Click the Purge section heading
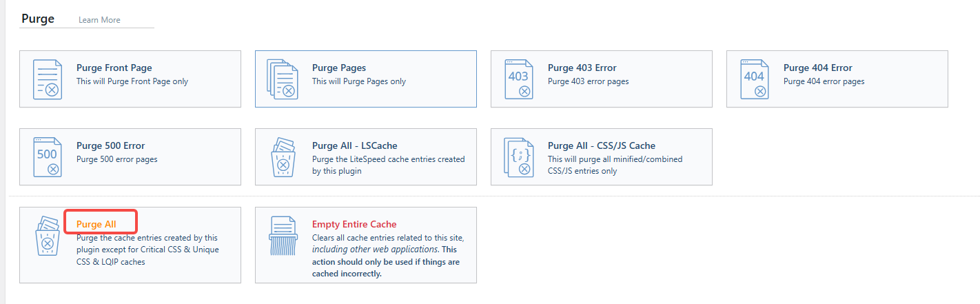 [38, 19]
